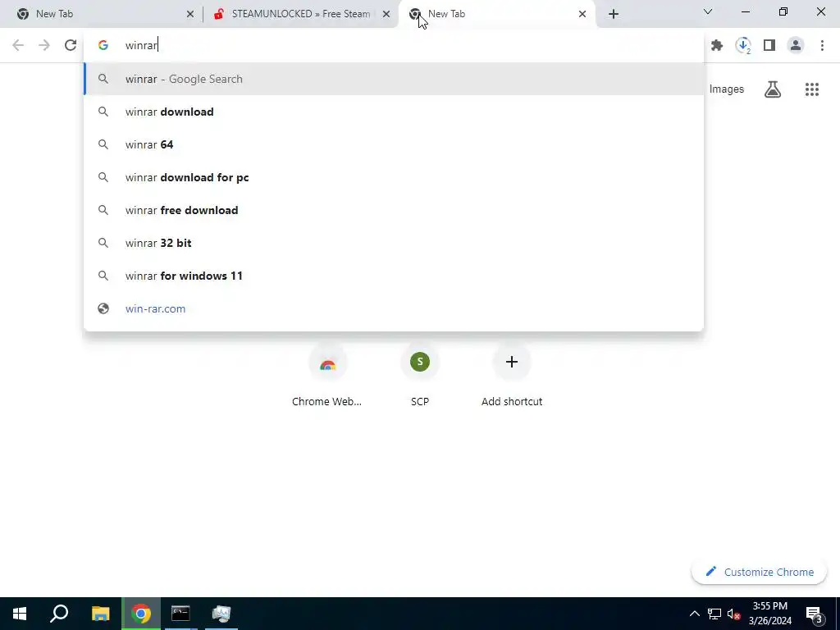
Task: Open the computer monitor app in the taskbar
Action: (221, 614)
